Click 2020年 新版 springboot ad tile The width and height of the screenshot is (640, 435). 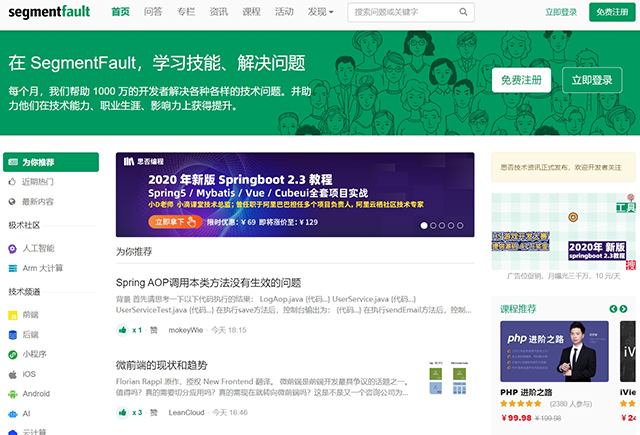(597, 250)
